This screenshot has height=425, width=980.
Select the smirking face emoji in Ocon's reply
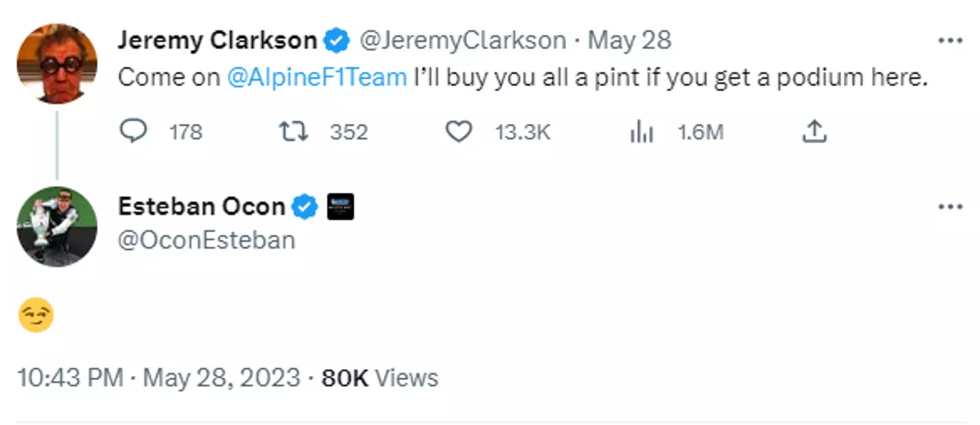point(36,315)
